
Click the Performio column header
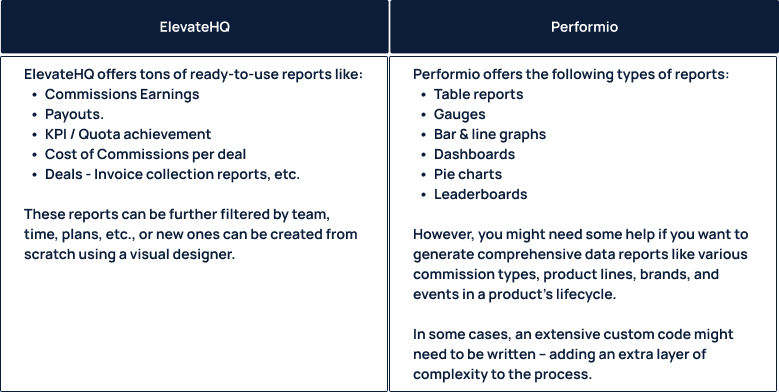[584, 26]
